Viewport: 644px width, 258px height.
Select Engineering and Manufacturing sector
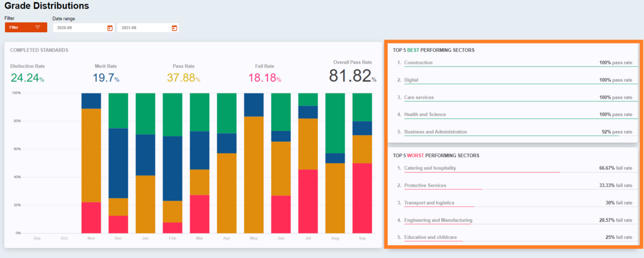tap(438, 220)
